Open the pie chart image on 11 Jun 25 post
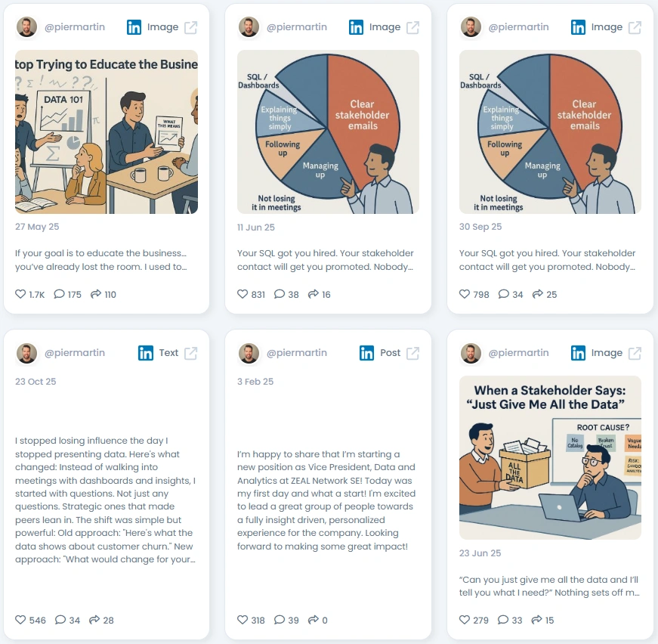The width and height of the screenshot is (658, 644). tap(328, 132)
